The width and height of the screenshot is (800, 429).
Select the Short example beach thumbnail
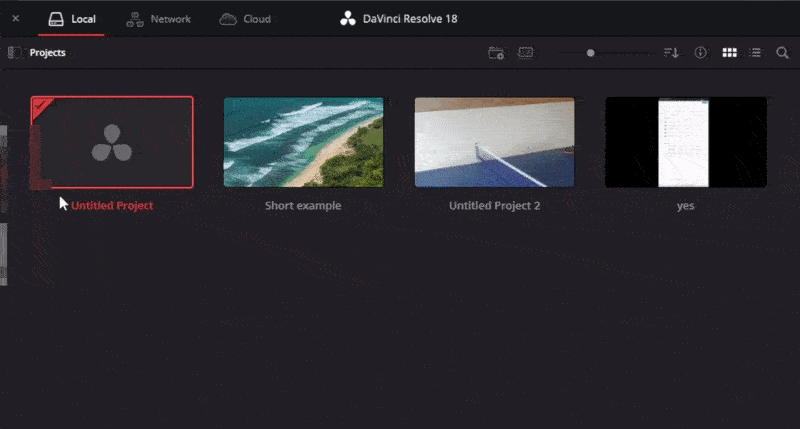click(x=304, y=142)
